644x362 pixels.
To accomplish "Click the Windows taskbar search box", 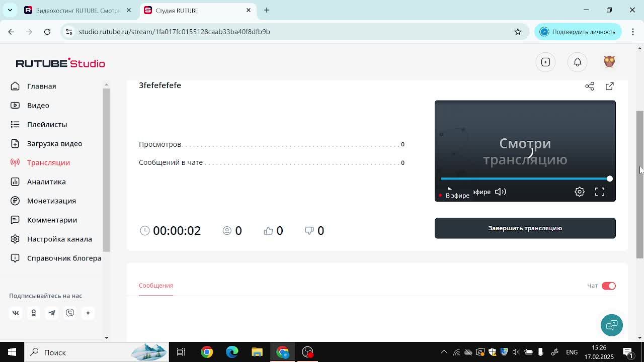I will (x=98, y=352).
